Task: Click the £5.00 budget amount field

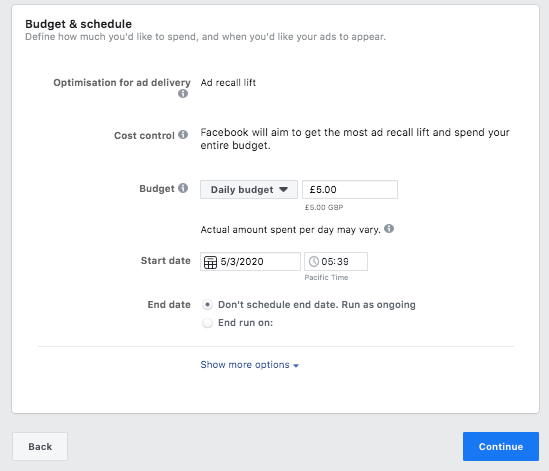Action: pos(350,189)
